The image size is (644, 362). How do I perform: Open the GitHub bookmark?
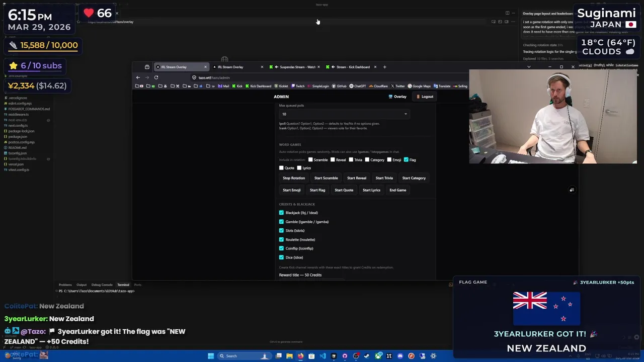tap(339, 86)
